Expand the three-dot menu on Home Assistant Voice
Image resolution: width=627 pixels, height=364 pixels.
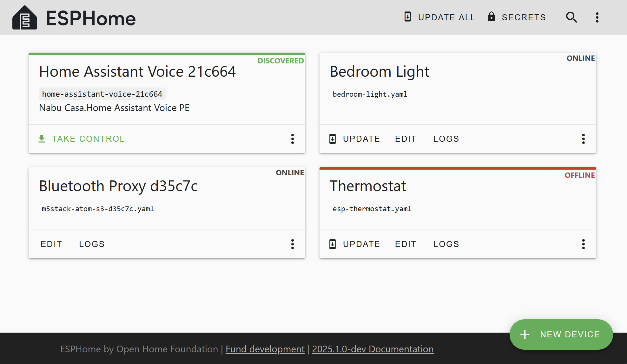point(293,139)
